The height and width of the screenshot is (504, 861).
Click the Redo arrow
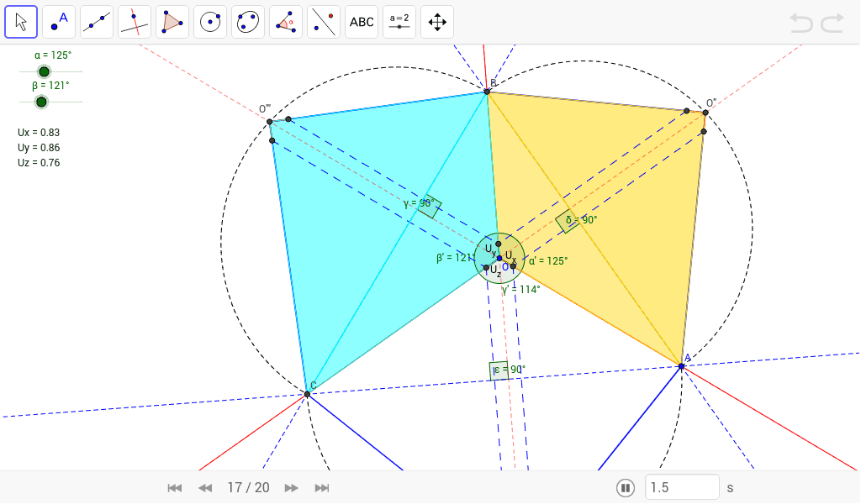pyautogui.click(x=832, y=23)
